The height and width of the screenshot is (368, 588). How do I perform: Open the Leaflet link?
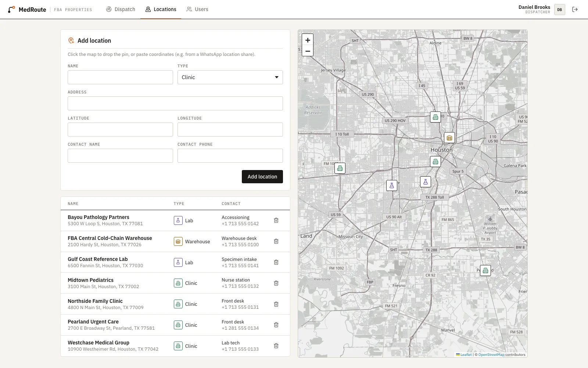464,355
